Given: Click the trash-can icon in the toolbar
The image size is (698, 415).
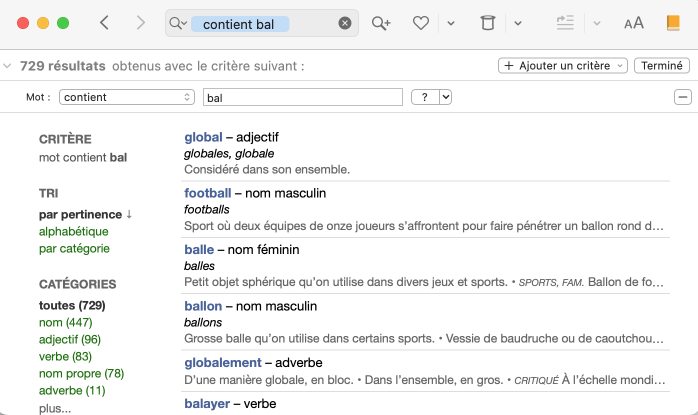Looking at the screenshot, I should coord(487,23).
